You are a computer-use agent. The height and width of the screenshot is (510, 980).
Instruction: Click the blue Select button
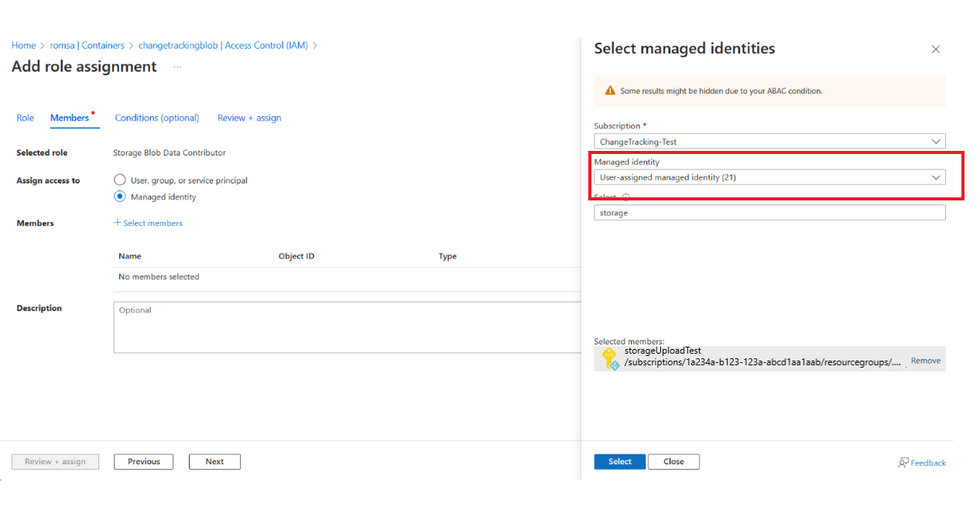click(619, 460)
